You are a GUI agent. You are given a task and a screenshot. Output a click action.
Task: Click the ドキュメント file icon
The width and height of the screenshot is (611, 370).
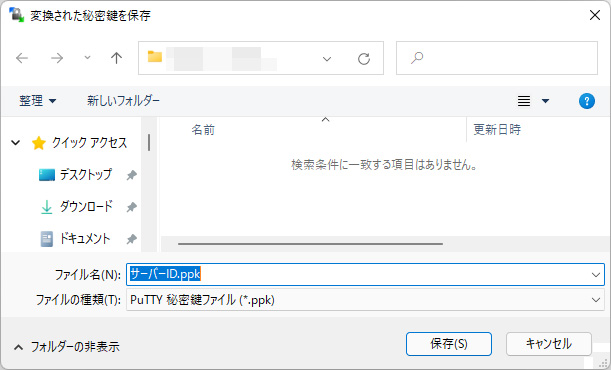(x=47, y=239)
